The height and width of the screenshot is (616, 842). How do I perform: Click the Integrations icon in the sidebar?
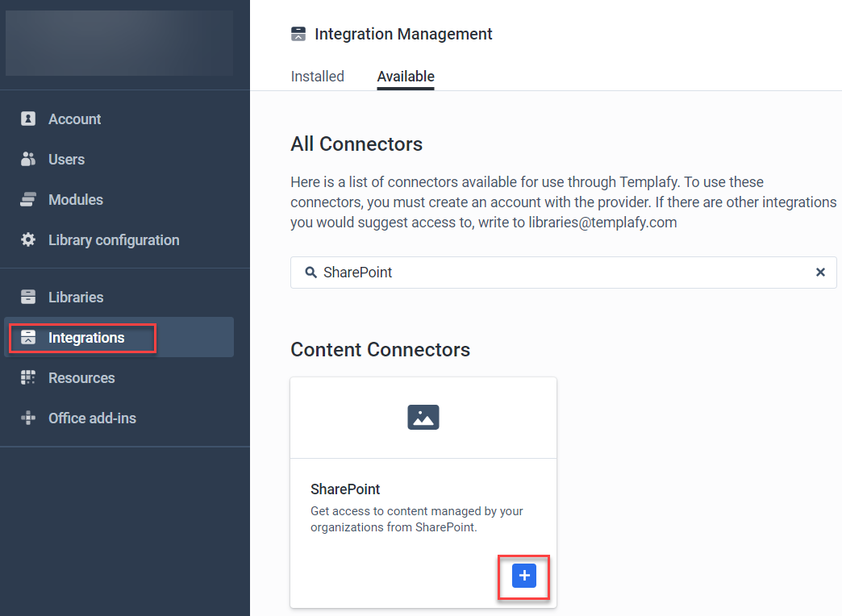click(x=28, y=337)
